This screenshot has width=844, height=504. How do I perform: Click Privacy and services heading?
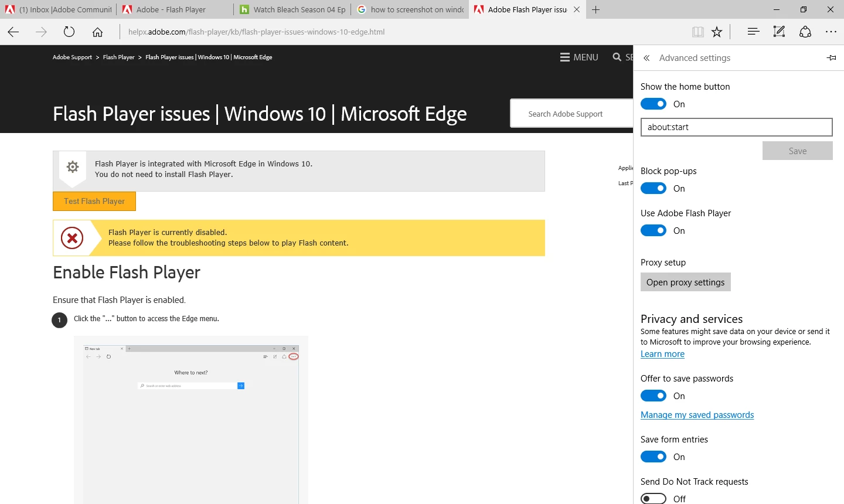pyautogui.click(x=692, y=319)
